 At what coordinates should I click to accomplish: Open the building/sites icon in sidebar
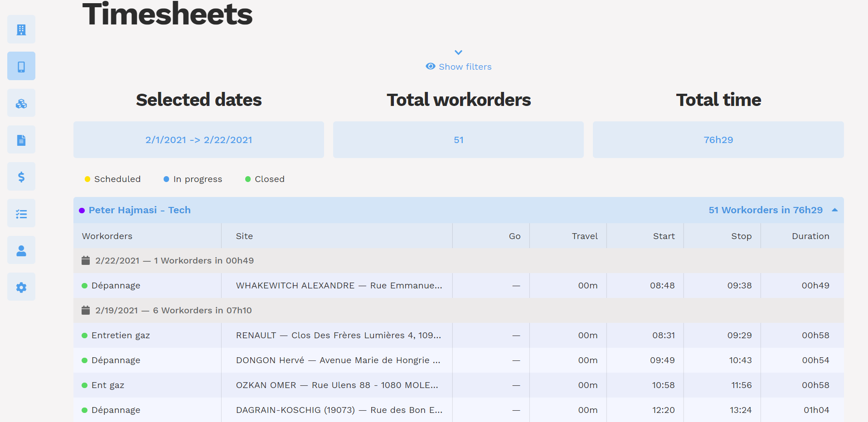(21, 29)
